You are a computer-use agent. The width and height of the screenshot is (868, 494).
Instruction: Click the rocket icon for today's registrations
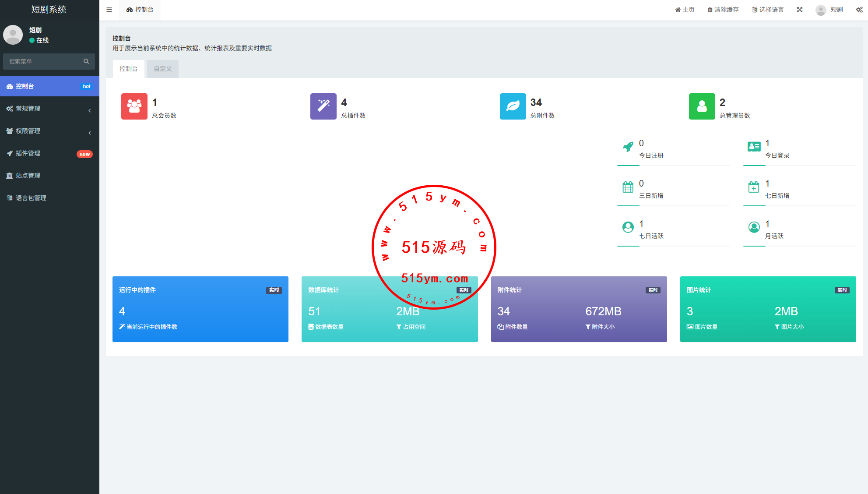[x=628, y=147]
